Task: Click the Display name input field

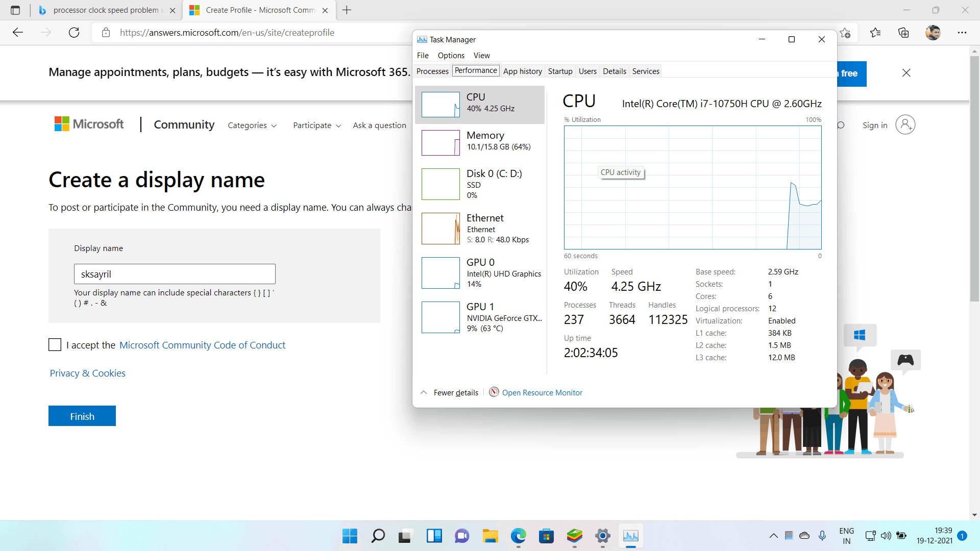Action: (175, 274)
